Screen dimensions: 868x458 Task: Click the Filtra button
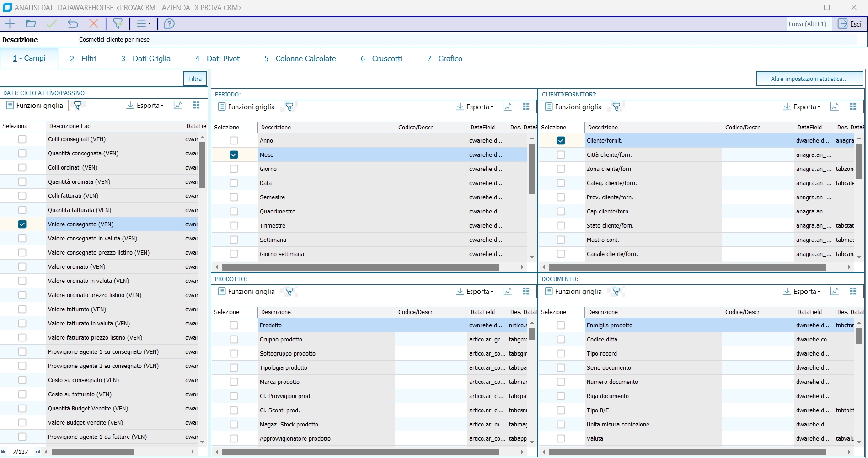(x=195, y=79)
